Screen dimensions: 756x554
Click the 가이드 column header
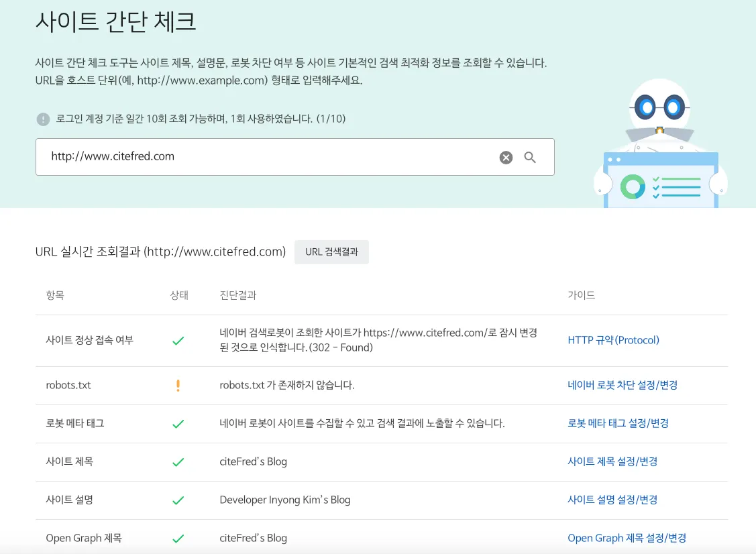pyautogui.click(x=581, y=294)
